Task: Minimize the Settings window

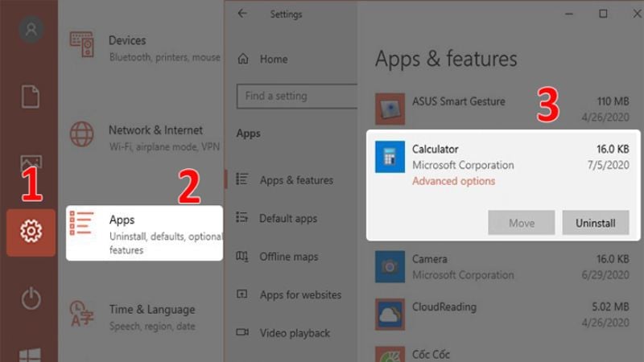Action: point(569,14)
